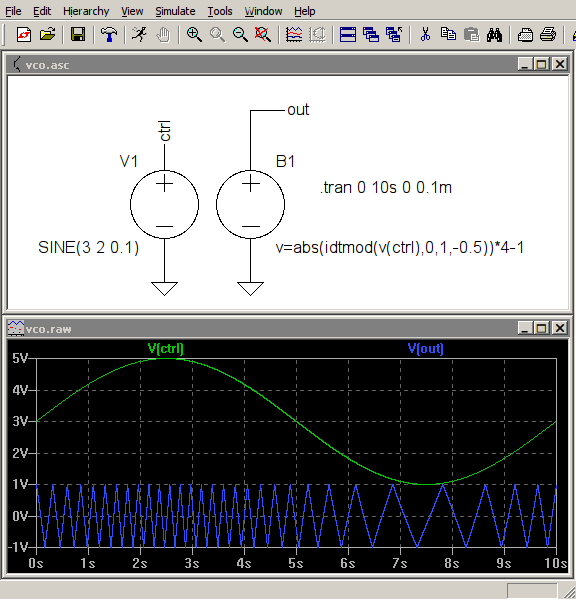Open the Hierarchy menu
Viewport: 576px width, 599px height.
click(x=86, y=11)
